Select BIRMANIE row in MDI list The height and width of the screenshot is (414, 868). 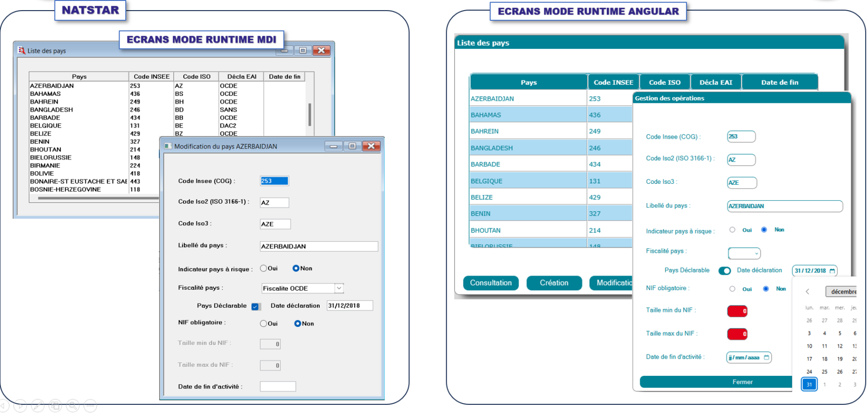pos(94,165)
